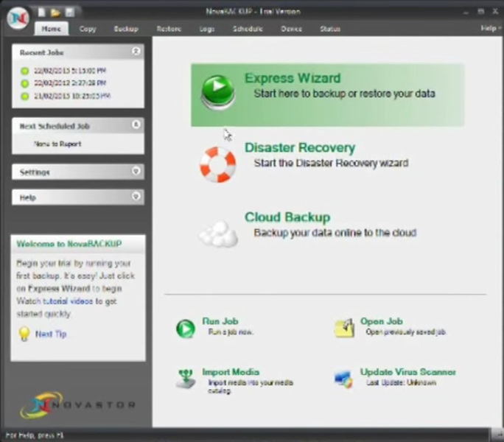504x442 pixels.
Task: Click the Import Media link
Action: (x=231, y=372)
